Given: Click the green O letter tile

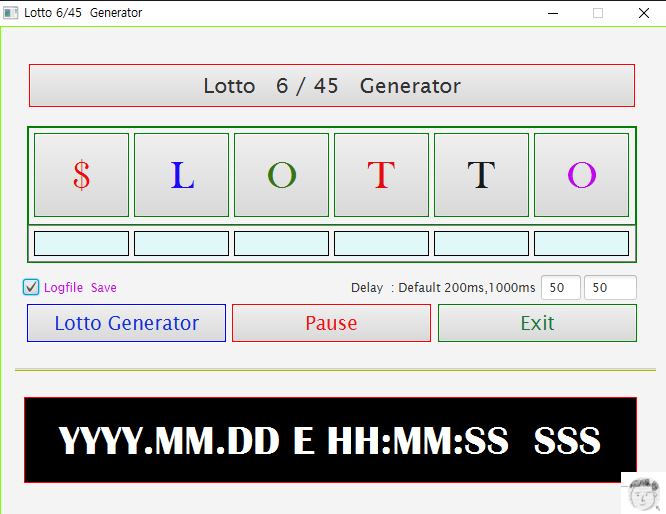Looking at the screenshot, I should [x=281, y=175].
